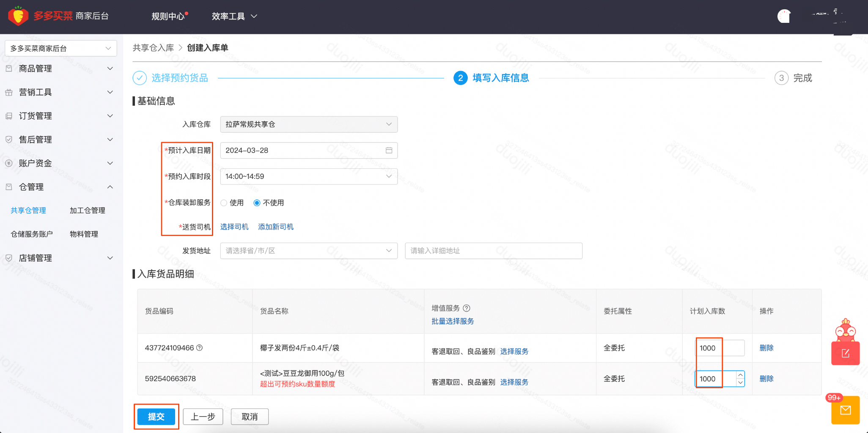The width and height of the screenshot is (868, 433).
Task: Open the 入库仓库 dropdown 拉萨常规共享仓
Action: coord(309,124)
